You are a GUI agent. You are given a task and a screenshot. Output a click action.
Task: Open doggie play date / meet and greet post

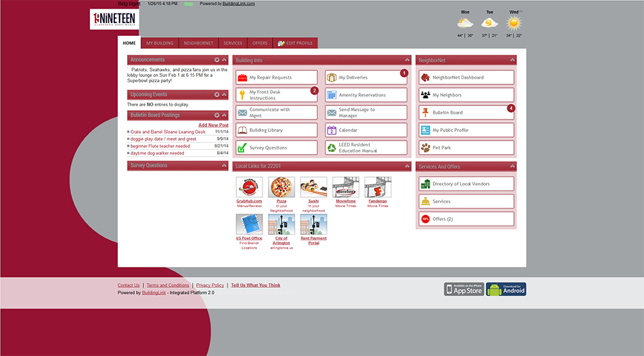[164, 139]
